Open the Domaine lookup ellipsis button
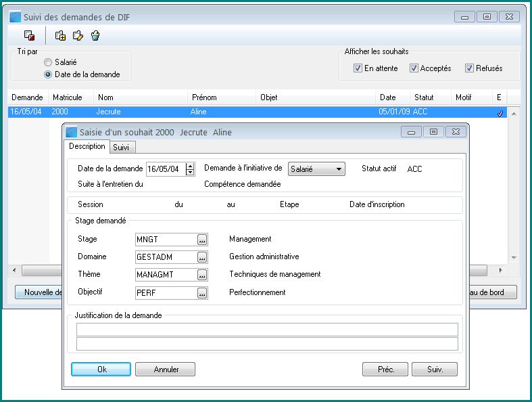The width and height of the screenshot is (532, 402). pos(201,257)
